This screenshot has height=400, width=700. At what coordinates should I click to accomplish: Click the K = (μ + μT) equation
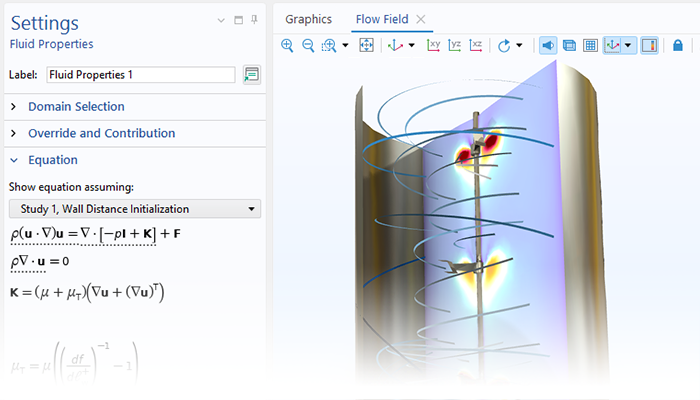[x=87, y=292]
